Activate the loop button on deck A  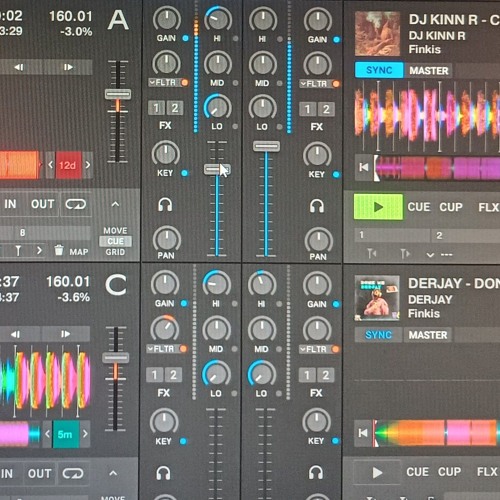click(76, 204)
